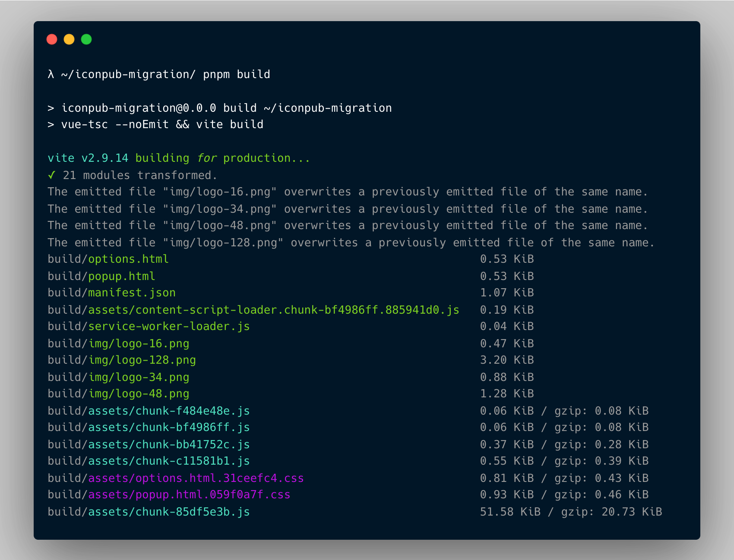Click the warning line about "img/logo-16.png"
The image size is (734, 560).
(348, 192)
